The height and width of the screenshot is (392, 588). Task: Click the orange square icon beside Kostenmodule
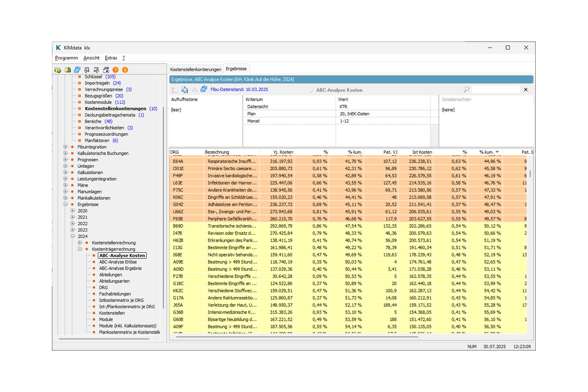coord(79,102)
